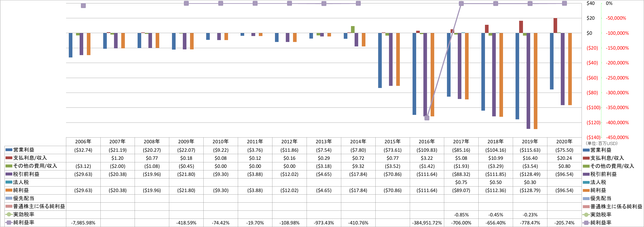Click 税引前利益 value ($128.49) for 2019
This screenshot has height=227, width=644.
point(530,174)
